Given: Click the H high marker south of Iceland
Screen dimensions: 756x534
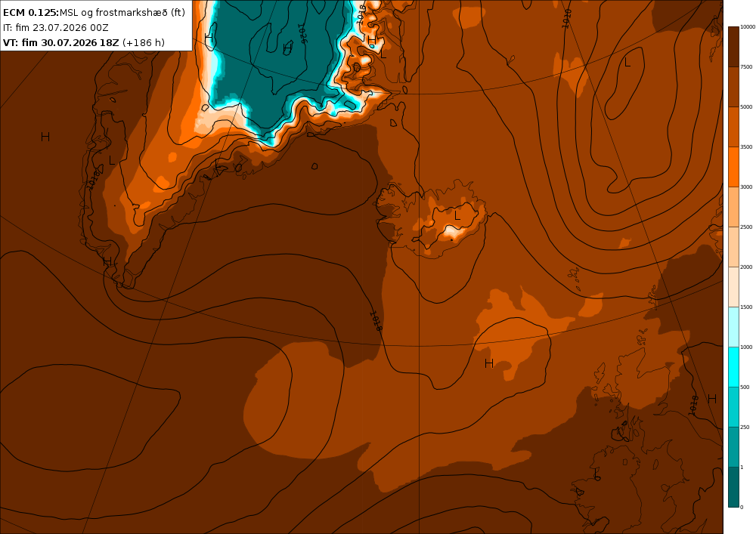Looking at the screenshot, I should tap(489, 363).
